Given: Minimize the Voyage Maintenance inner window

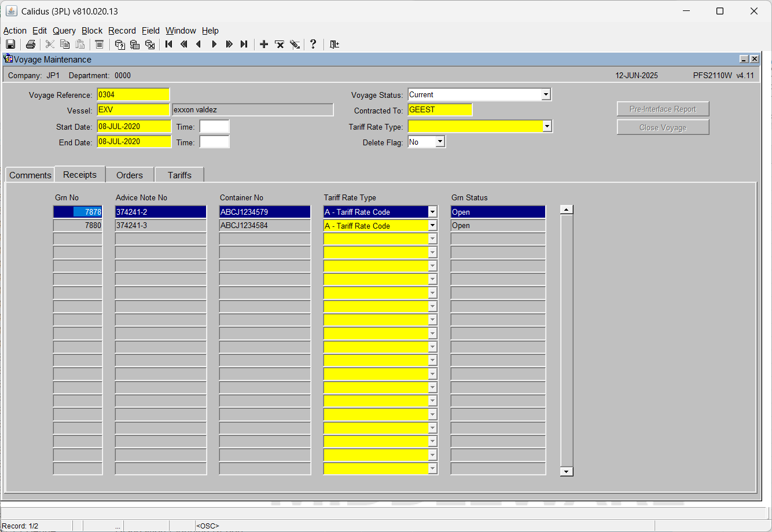Looking at the screenshot, I should (744, 59).
